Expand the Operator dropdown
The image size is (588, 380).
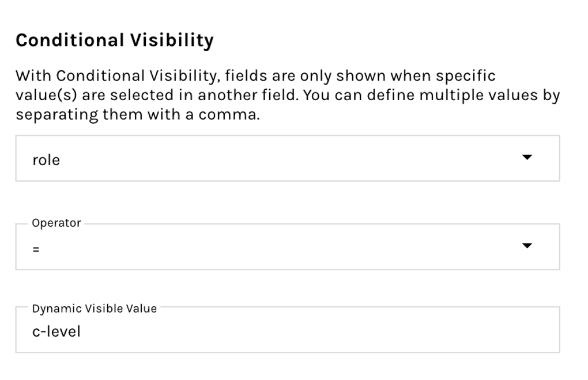287,247
